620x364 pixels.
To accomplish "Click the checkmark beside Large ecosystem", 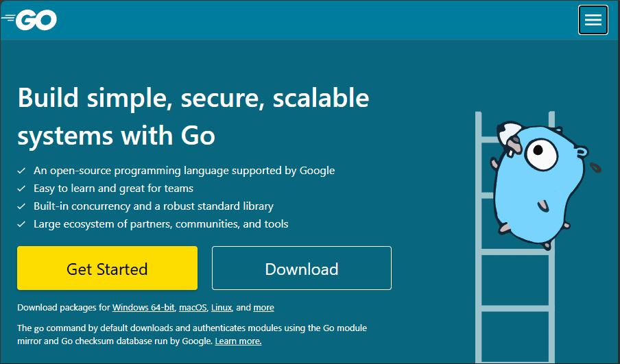I will [x=21, y=224].
